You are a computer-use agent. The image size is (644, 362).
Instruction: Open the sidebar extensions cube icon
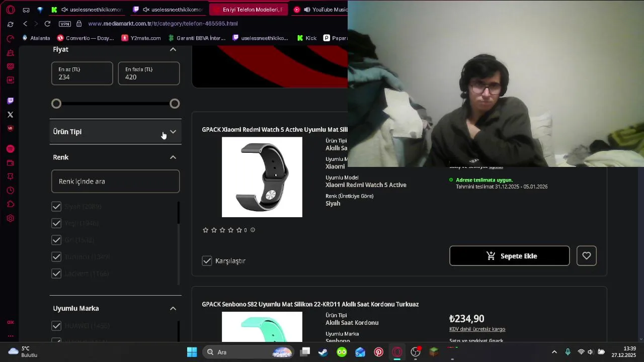10,204
